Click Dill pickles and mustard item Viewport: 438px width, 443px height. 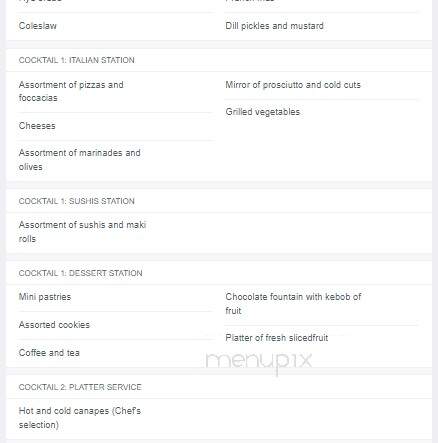[x=274, y=26]
